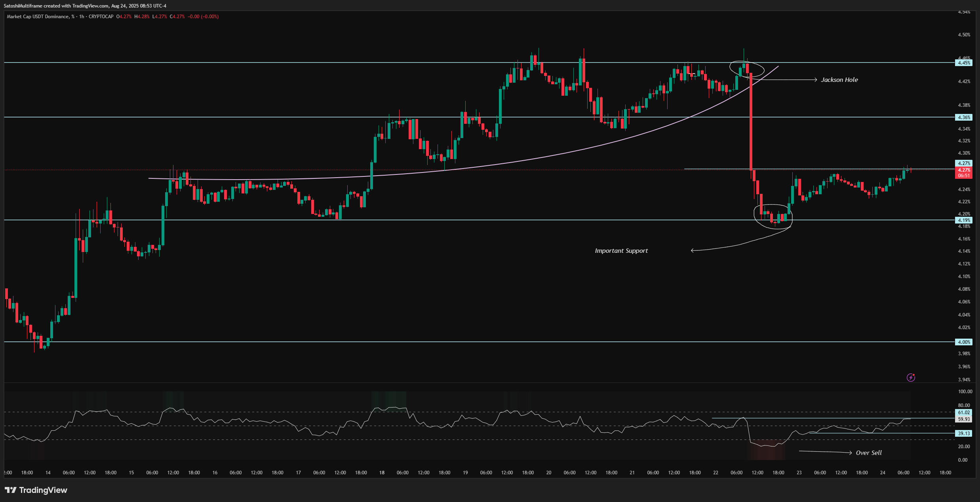Click the Market Cap USDT Dominance symbol title
Screen dimensions: 980x502
click(41, 17)
